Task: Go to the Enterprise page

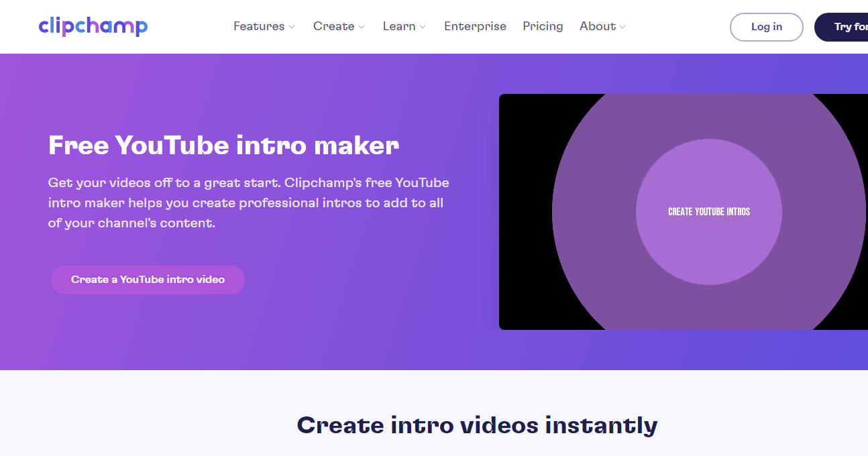Action: coord(475,26)
